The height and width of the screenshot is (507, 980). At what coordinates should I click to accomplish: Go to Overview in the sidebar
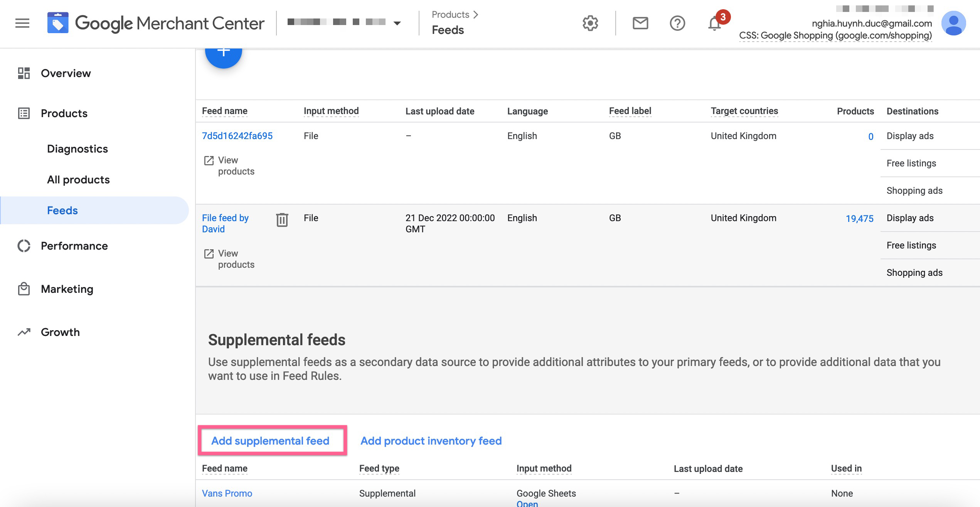[66, 73]
